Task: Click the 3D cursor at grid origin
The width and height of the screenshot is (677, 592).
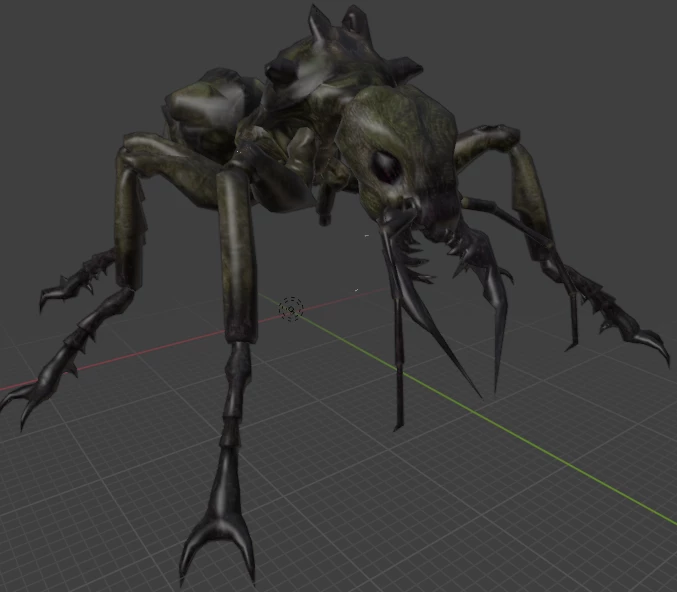Action: [x=291, y=309]
